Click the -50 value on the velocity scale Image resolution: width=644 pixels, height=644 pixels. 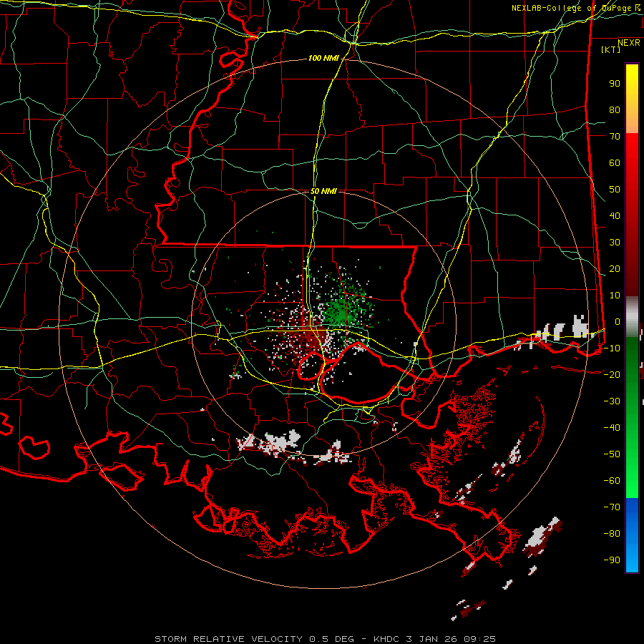point(612,454)
